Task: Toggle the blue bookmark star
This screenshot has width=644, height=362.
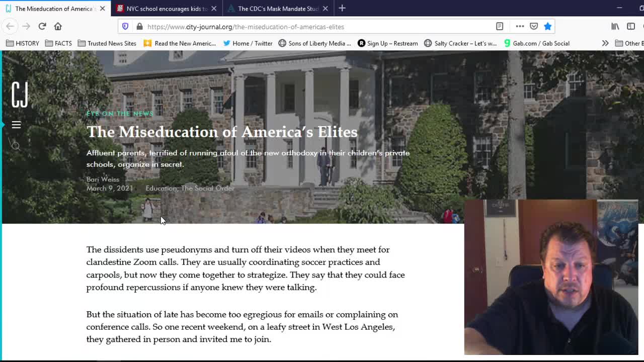Action: (547, 26)
